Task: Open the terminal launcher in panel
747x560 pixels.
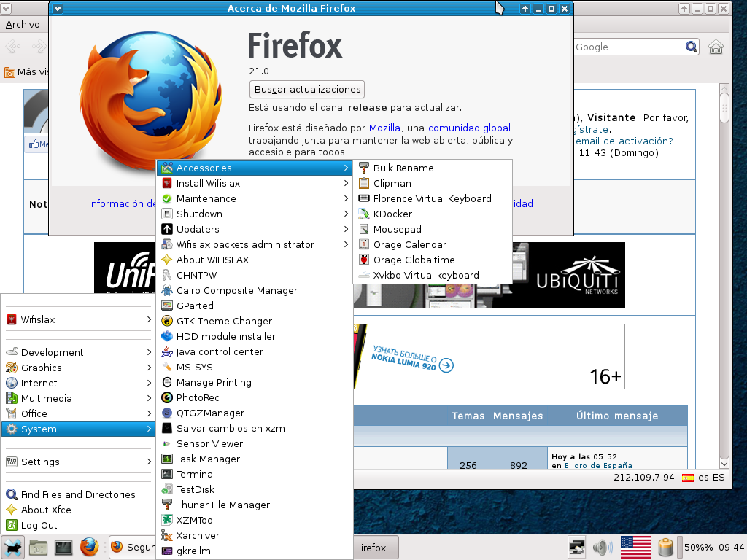Action: tap(63, 548)
